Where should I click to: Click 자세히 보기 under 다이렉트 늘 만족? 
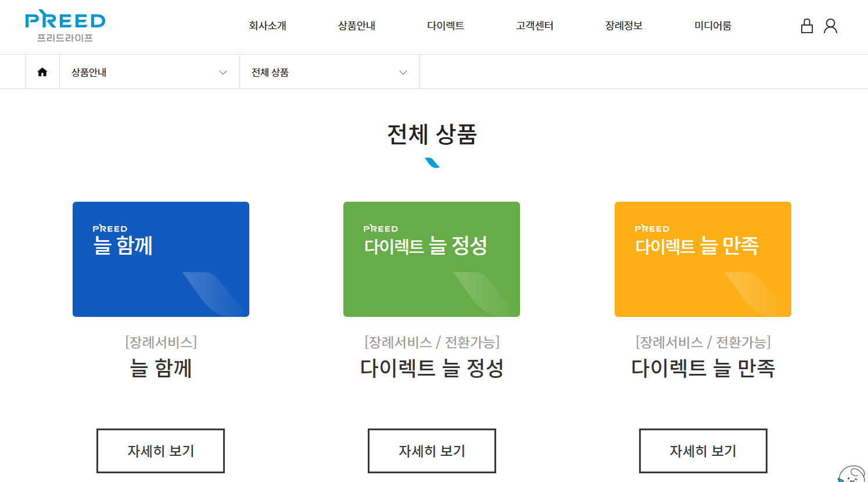(703, 451)
